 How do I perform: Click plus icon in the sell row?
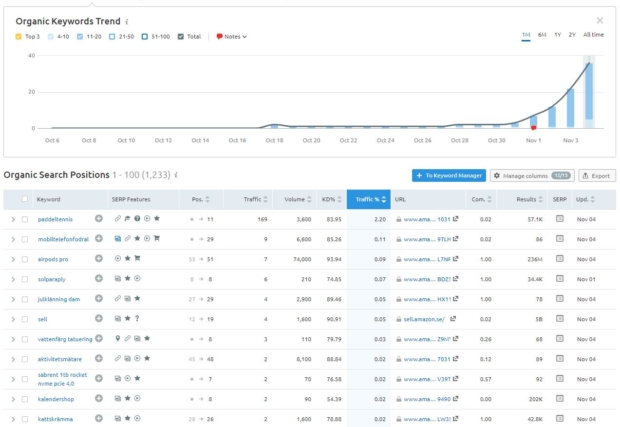[x=99, y=318]
